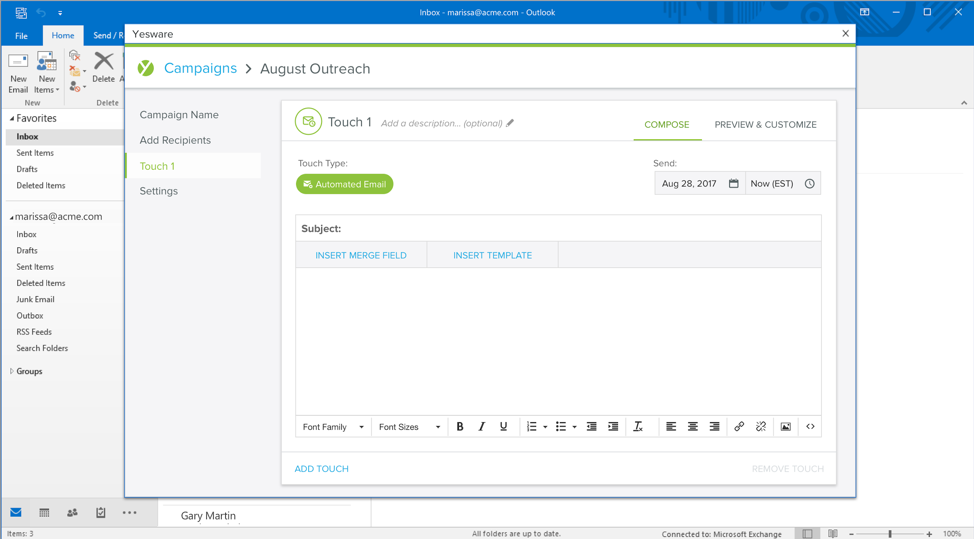Toggle underline formatting in the editor
Viewport: 974px width, 539px height.
(x=503, y=427)
